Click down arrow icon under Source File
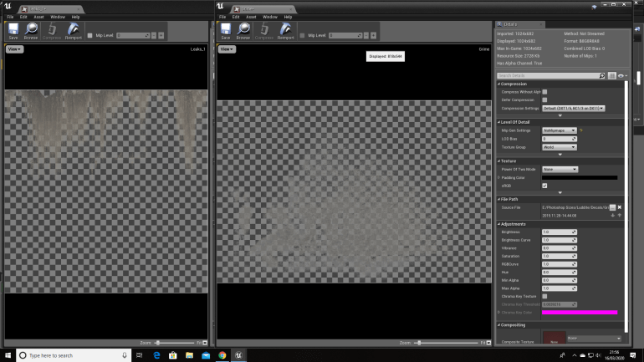Screen dimensions: 644x362 pyautogui.click(x=613, y=215)
